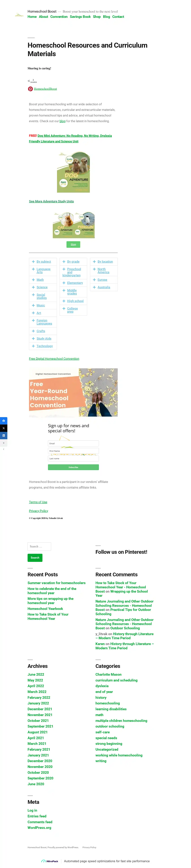Collapse the social share sidebar with the arrow
Screen dimensions: 191x868
(x=4, y=449)
